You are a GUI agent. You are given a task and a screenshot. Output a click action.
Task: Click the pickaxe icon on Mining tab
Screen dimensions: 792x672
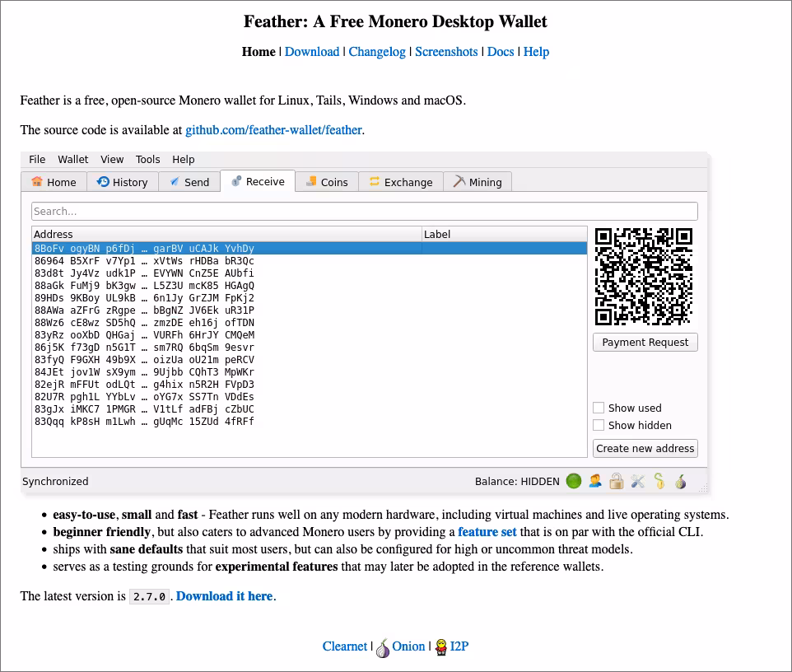pos(459,181)
